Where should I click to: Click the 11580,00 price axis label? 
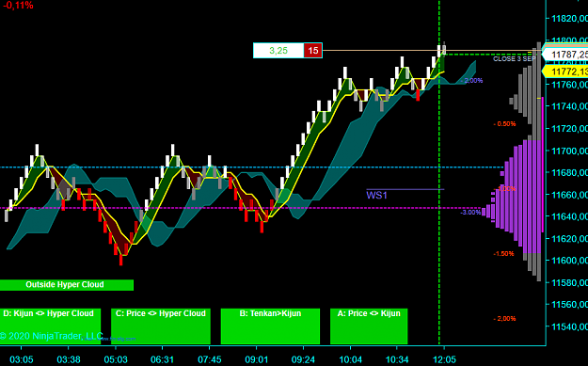coord(569,282)
